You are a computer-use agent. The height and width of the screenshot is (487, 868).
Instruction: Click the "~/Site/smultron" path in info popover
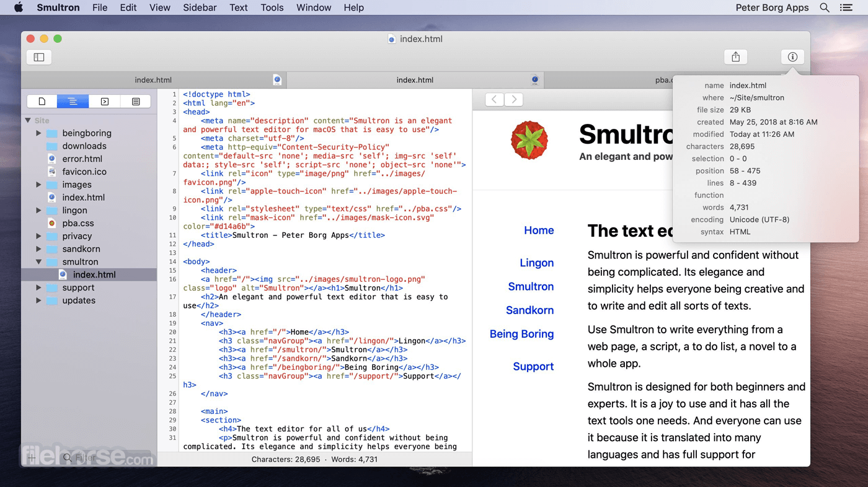[757, 98]
